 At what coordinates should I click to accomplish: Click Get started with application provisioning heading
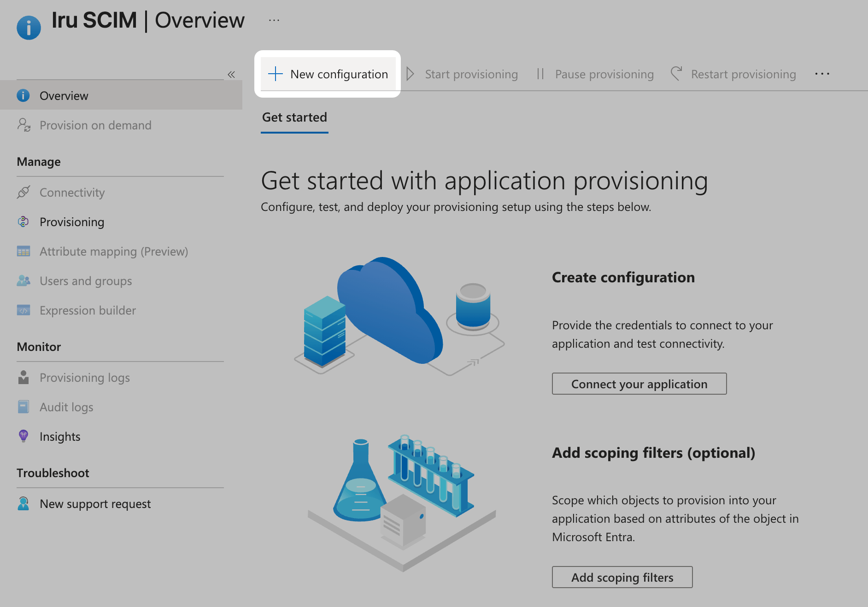(484, 181)
